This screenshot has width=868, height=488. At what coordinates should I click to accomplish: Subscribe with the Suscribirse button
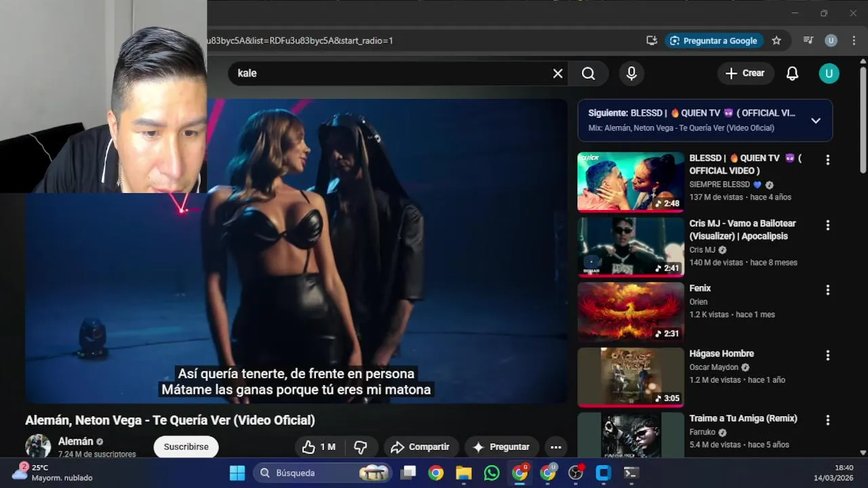(186, 447)
